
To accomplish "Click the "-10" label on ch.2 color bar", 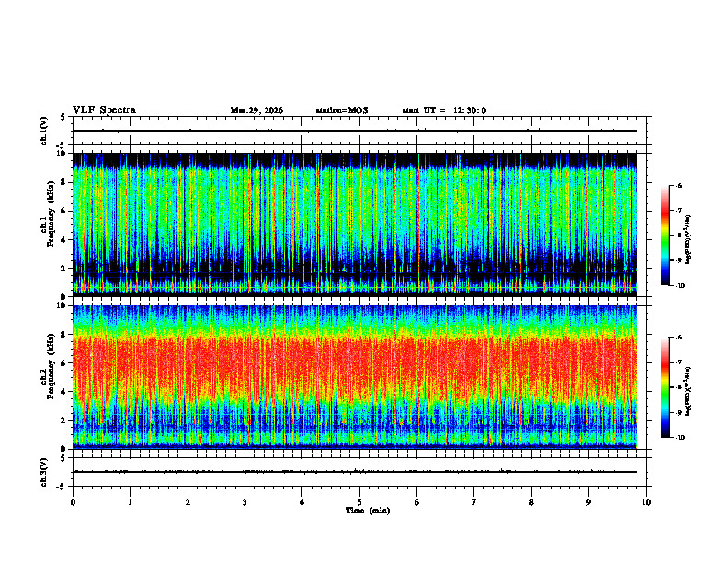I will click(680, 438).
